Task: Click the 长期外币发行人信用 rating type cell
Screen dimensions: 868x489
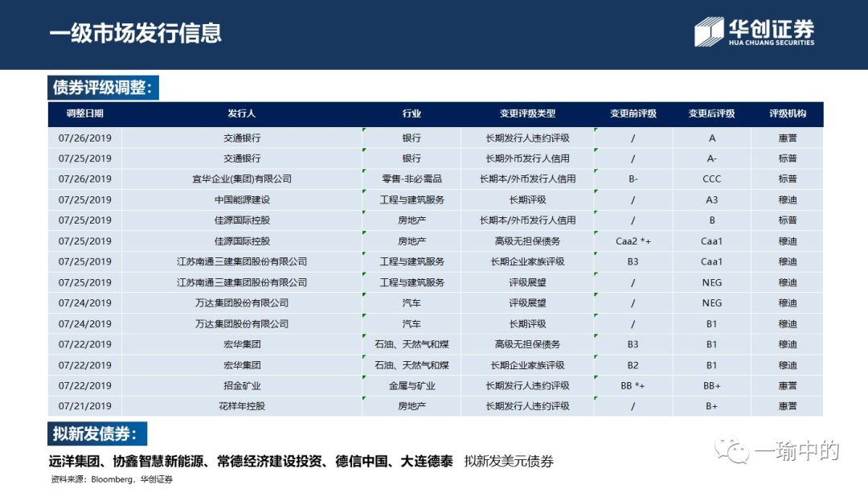Action: click(527, 158)
